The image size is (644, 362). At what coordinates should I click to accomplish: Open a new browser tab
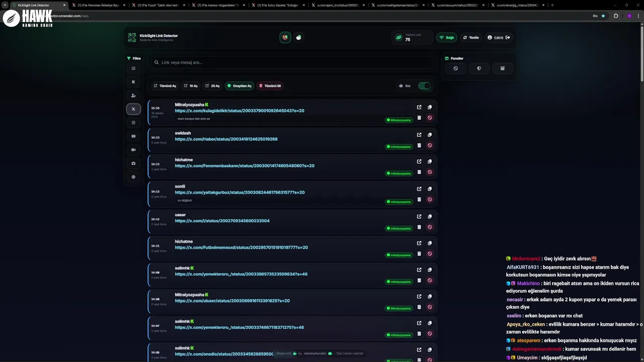point(552,5)
